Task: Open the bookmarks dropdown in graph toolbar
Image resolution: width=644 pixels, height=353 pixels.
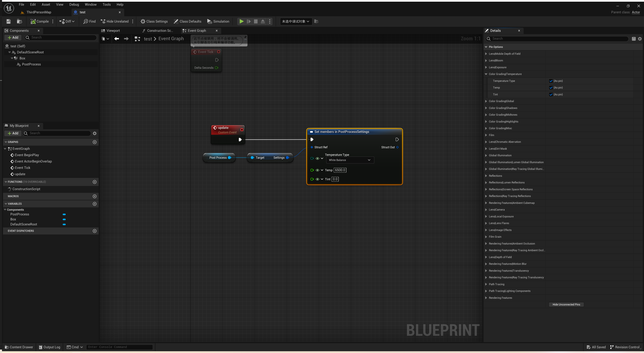Action: coord(105,39)
